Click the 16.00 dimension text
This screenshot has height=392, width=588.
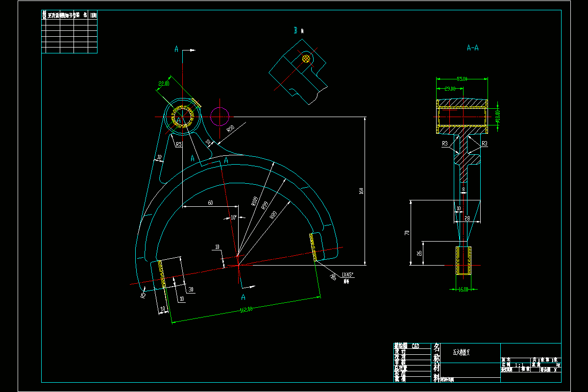point(463,290)
